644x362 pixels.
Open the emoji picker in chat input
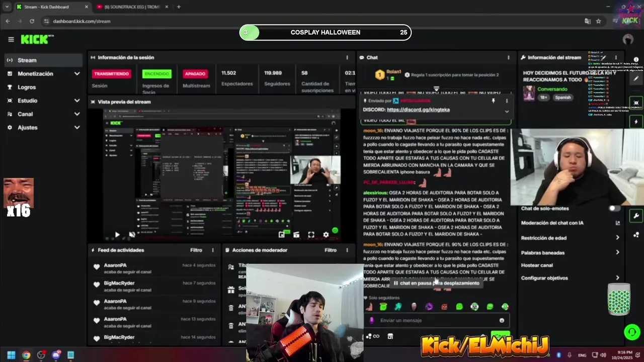point(502,320)
